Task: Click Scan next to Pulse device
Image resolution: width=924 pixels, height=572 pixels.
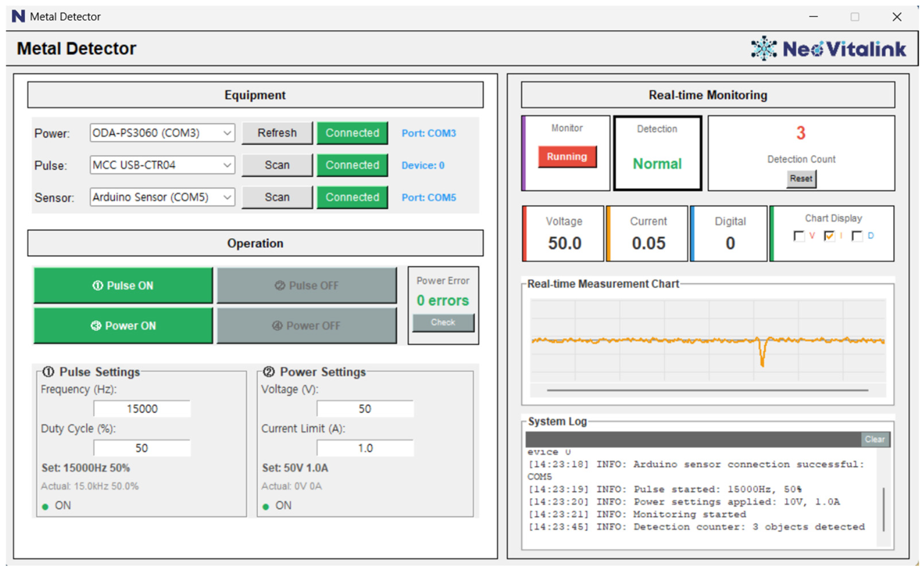Action: [277, 165]
